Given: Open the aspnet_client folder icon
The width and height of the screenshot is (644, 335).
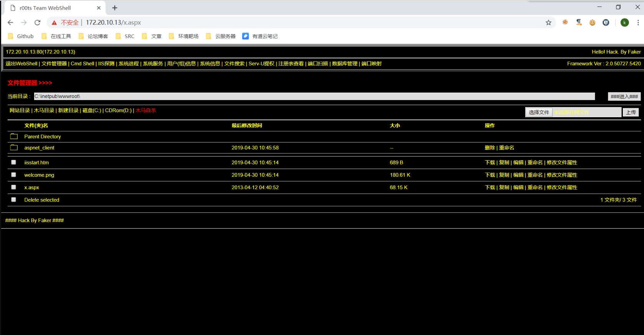Looking at the screenshot, I should point(14,148).
